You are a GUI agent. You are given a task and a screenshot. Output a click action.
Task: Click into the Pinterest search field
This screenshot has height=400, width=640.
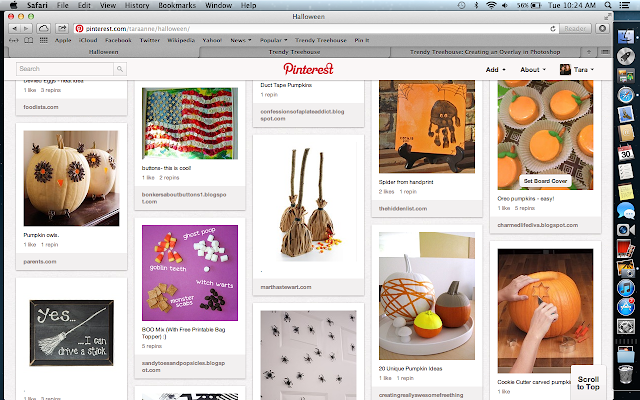65,69
